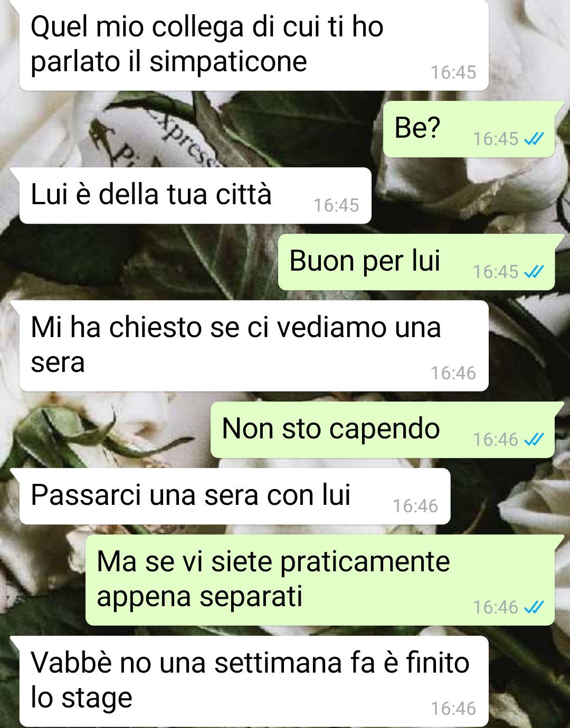Viewport: 570px width, 728px height.
Task: Tap the 16:45 timestamp beside 'Be?'
Action: coord(496,139)
